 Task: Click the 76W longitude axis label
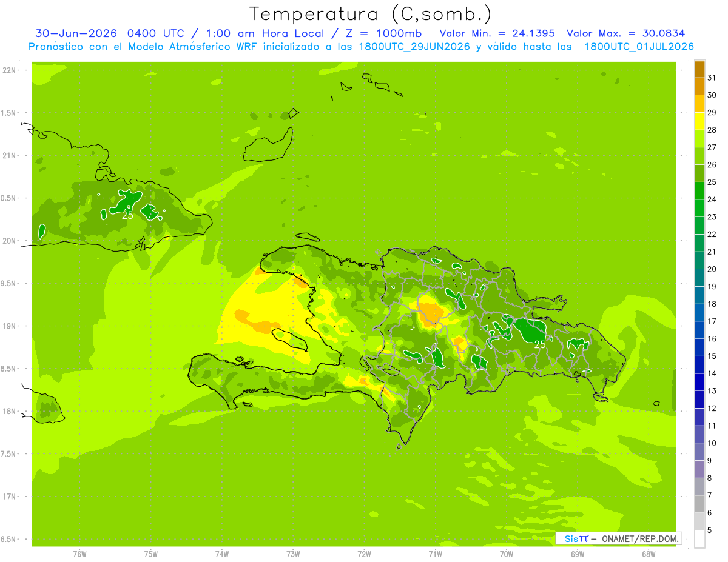(79, 554)
